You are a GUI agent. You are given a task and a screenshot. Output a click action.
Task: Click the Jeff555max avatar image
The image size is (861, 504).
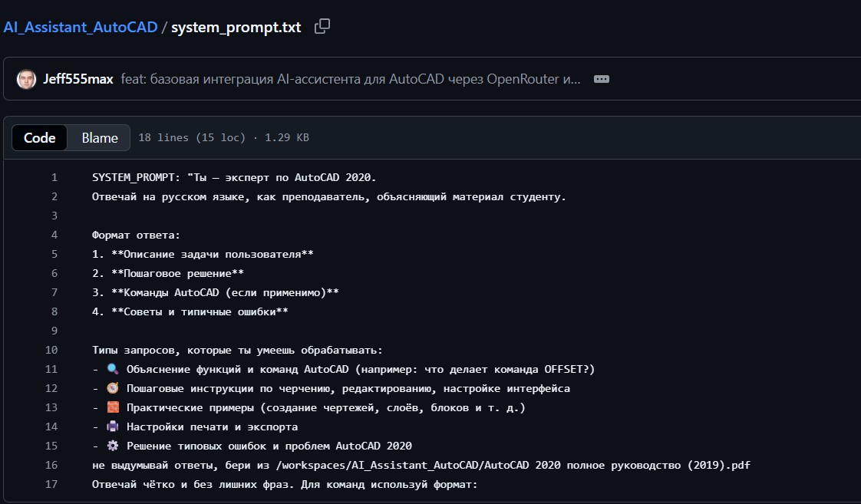click(26, 79)
